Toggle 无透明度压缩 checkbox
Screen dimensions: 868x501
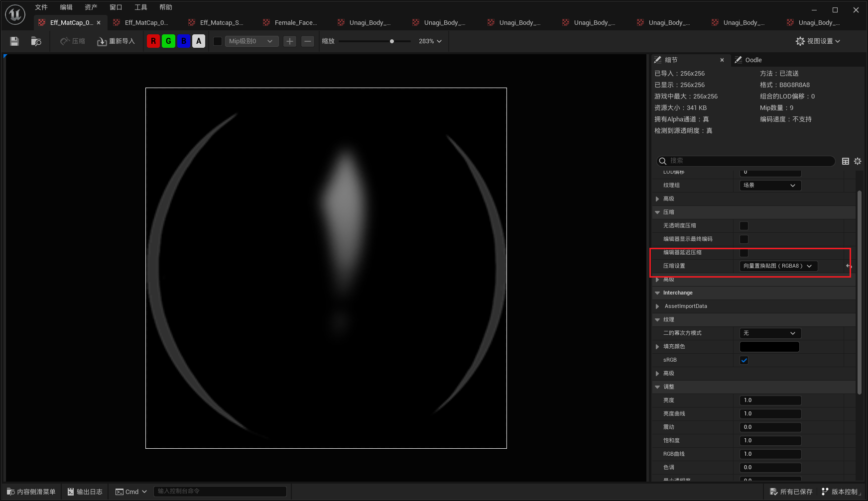pyautogui.click(x=744, y=226)
